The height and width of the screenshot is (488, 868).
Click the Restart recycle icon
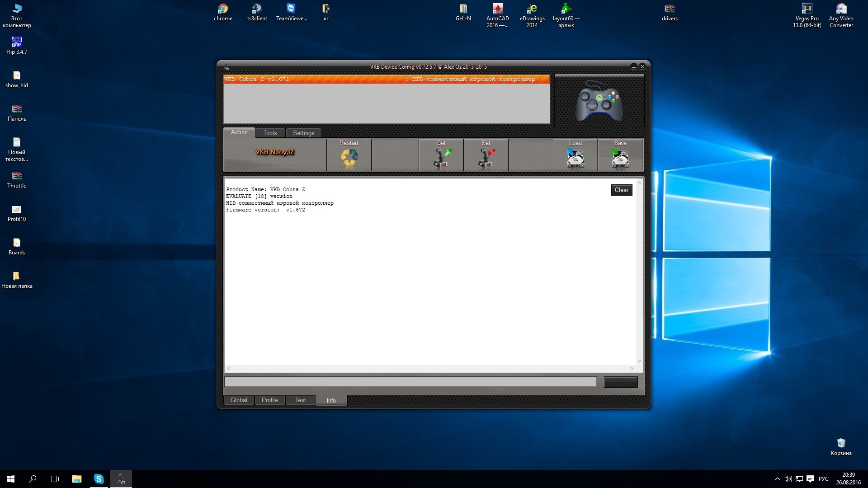point(349,158)
